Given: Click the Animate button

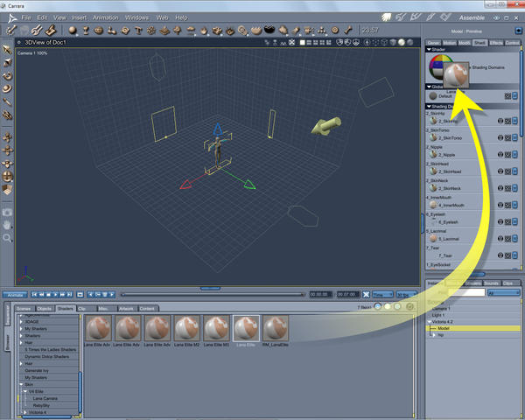Looking at the screenshot, I should (15, 295).
